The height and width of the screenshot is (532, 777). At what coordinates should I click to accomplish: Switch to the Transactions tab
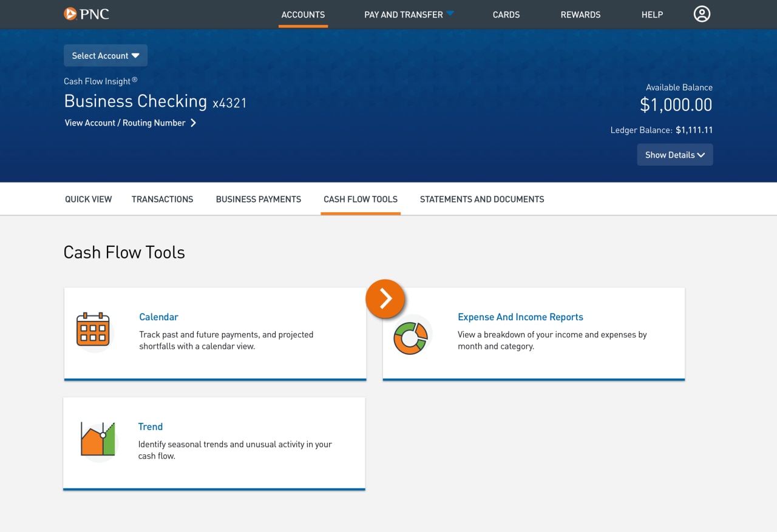(x=162, y=198)
